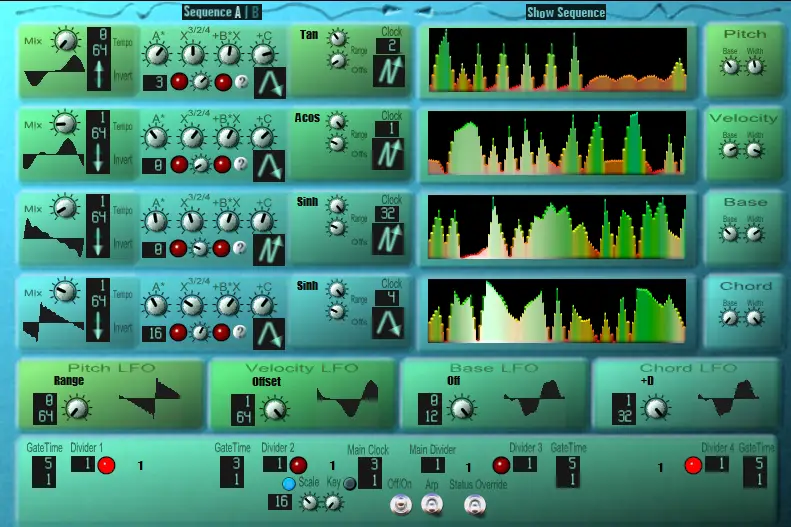This screenshot has height=527, width=791.
Task: Toggle the red LED next to Divider 4
Action: click(x=693, y=465)
